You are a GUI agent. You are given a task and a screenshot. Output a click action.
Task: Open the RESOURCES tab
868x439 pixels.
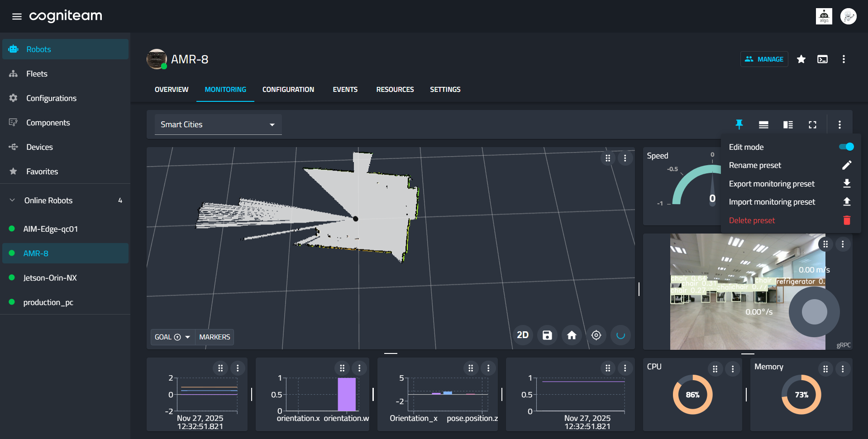[x=395, y=90]
